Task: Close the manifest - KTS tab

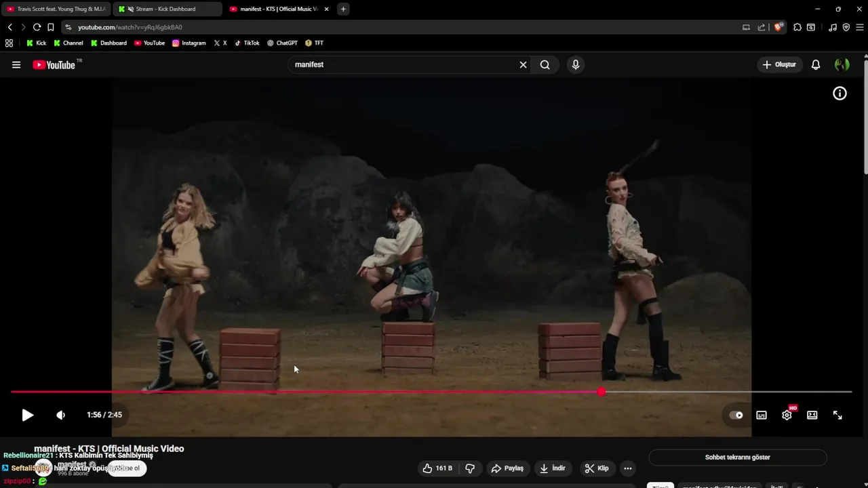Action: 327,9
